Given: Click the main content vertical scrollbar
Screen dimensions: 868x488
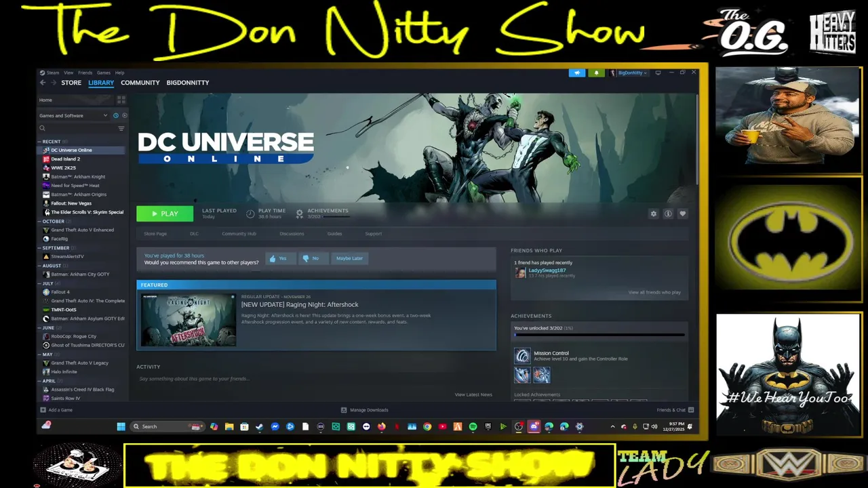Looking at the screenshot, I should click(696, 139).
